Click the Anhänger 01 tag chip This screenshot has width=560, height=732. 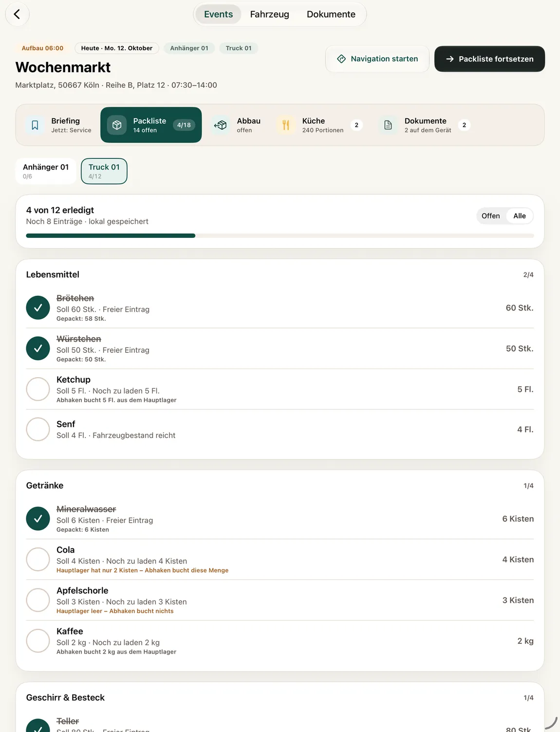pyautogui.click(x=189, y=48)
